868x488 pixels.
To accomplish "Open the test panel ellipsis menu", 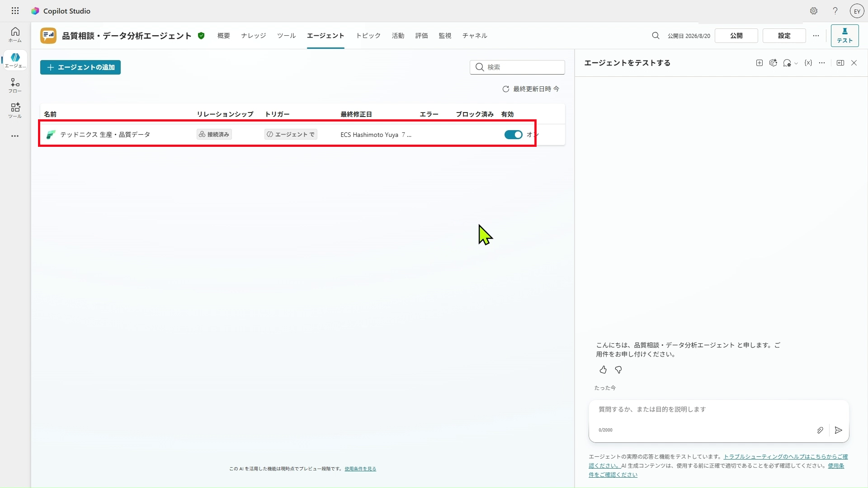I will coord(822,63).
